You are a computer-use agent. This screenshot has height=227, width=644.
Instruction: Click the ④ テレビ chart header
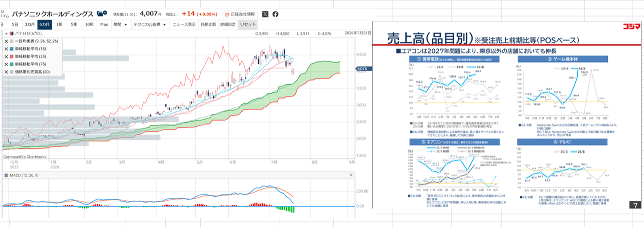(562, 141)
